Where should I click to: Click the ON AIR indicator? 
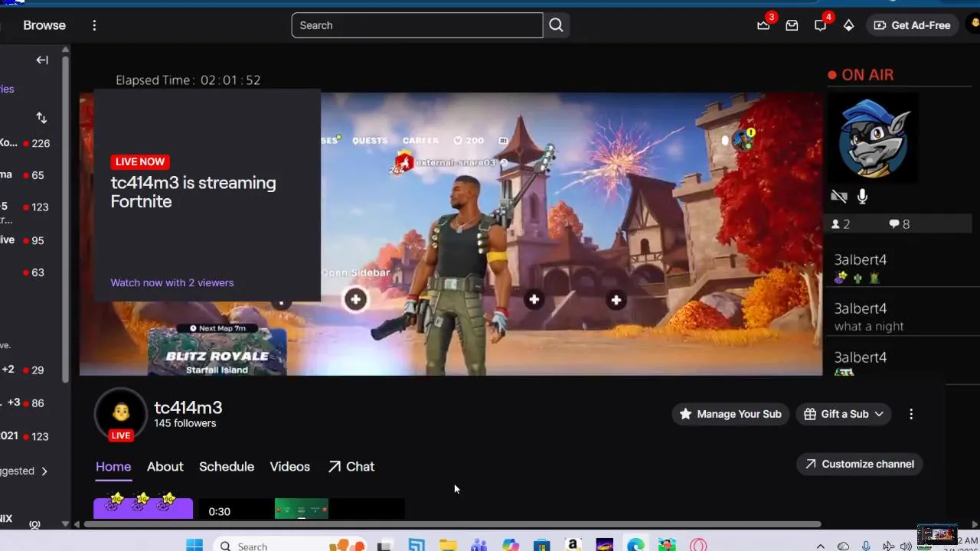[861, 75]
